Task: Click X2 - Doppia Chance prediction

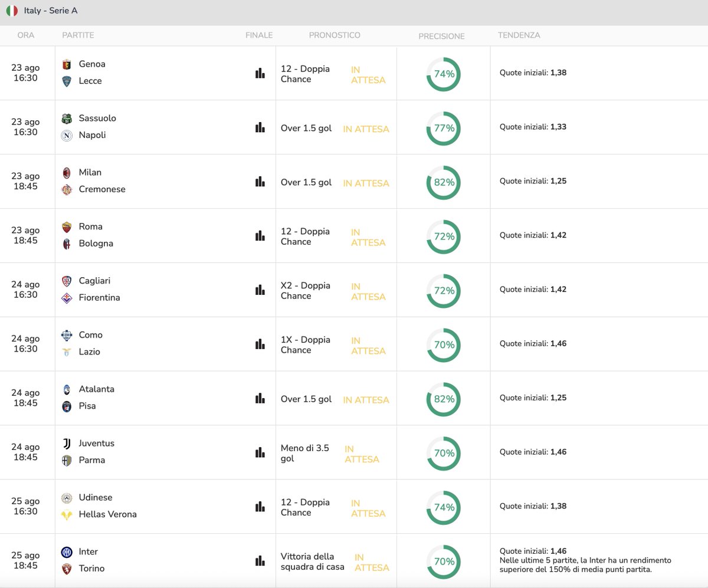Action: pos(306,291)
